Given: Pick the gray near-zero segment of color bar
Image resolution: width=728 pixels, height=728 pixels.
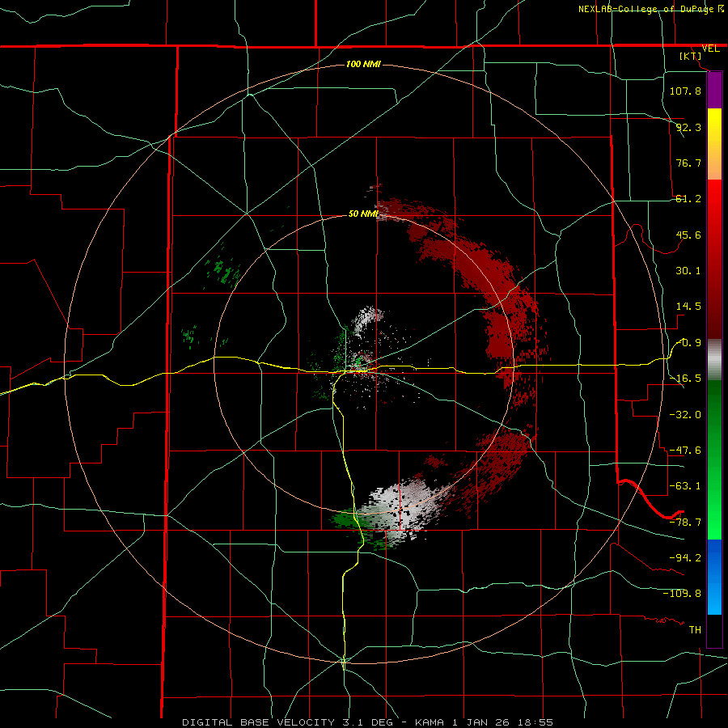Looking at the screenshot, I should click(x=714, y=360).
